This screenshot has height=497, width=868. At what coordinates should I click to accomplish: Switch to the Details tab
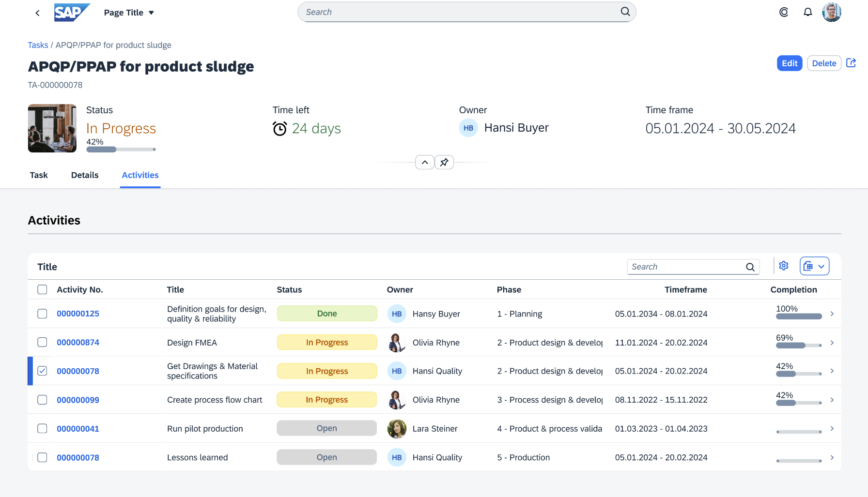[85, 175]
